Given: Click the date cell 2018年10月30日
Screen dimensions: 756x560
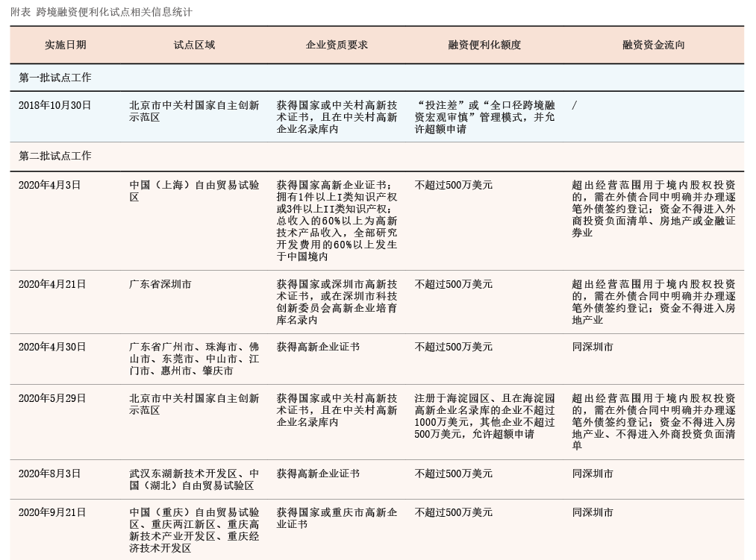Looking at the screenshot, I should (54, 105).
